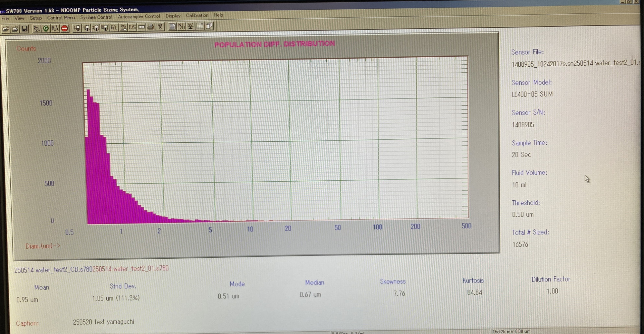The width and height of the screenshot is (644, 334).
Task: Click the printer icon
Action: 151,27
